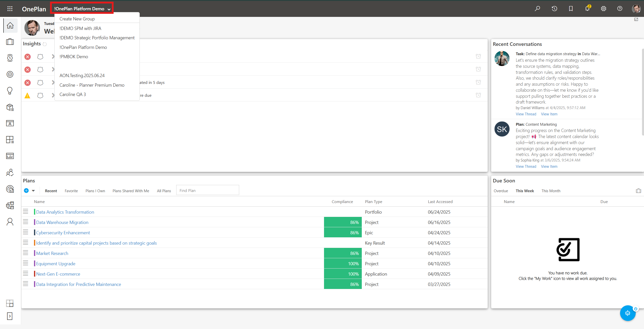Image resolution: width=644 pixels, height=329 pixels.
Task: Open the My Portfolio briefcase sidebar icon
Action: tap(10, 42)
